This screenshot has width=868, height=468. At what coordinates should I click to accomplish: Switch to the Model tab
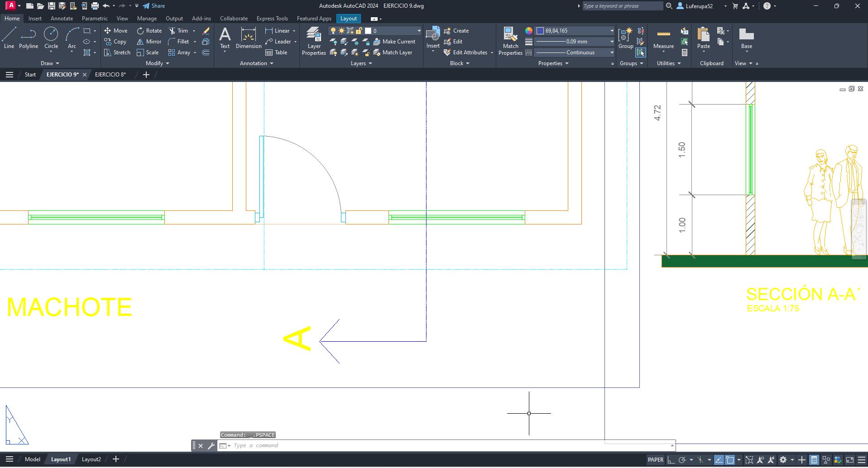click(x=33, y=459)
